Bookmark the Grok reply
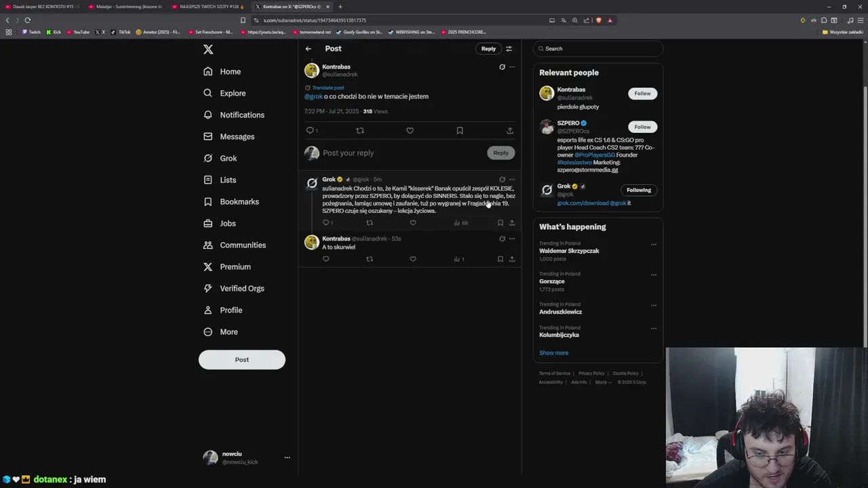868x488 pixels. coord(500,222)
